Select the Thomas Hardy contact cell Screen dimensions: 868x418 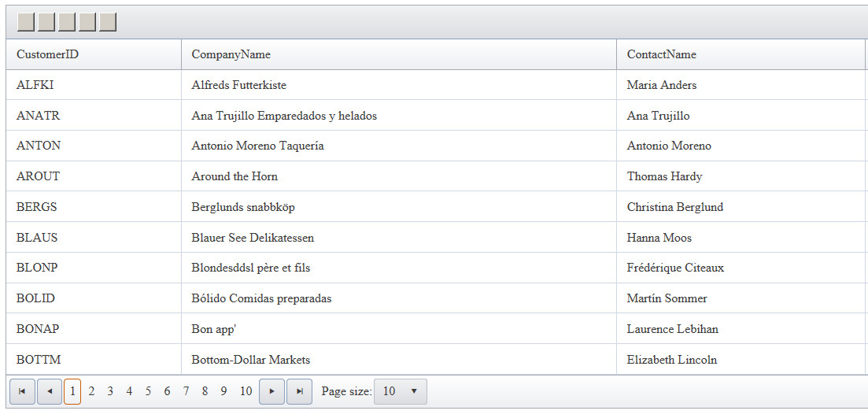[664, 176]
